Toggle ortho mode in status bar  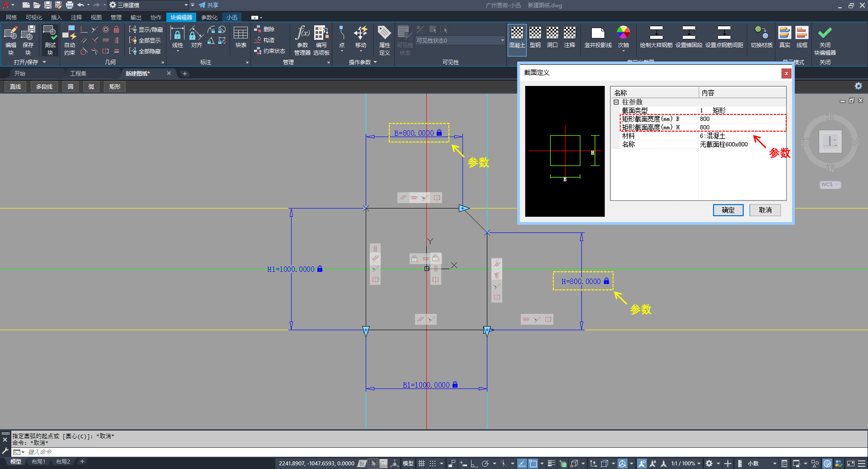[x=474, y=464]
